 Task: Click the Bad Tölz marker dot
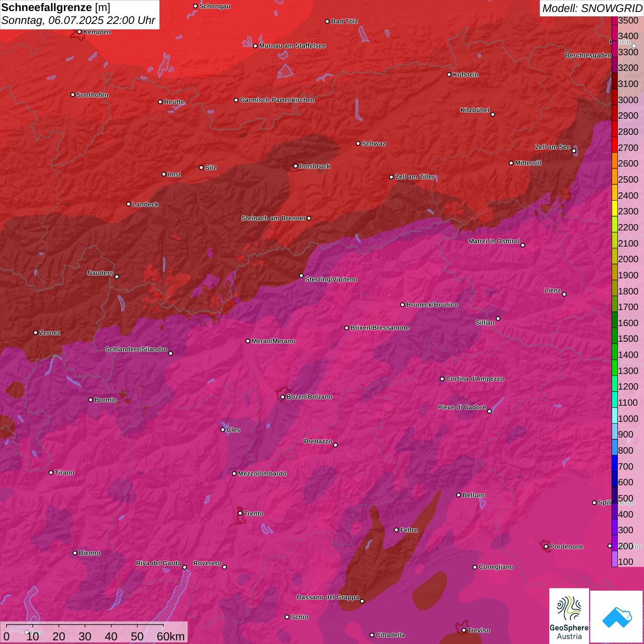[x=327, y=21]
